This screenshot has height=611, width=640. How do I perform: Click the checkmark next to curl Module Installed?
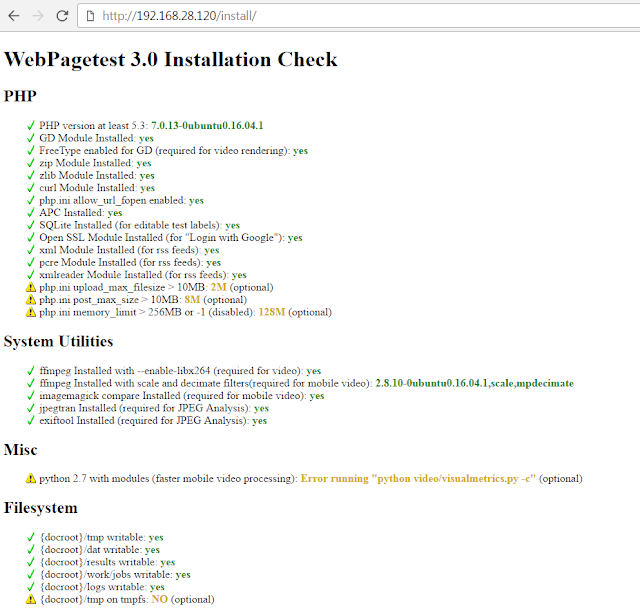(31, 188)
